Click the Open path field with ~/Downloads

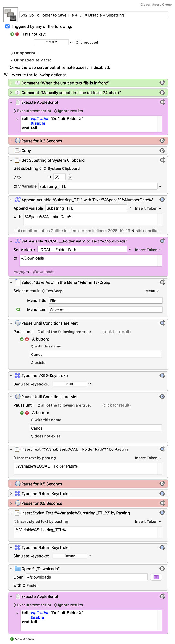pos(87,577)
